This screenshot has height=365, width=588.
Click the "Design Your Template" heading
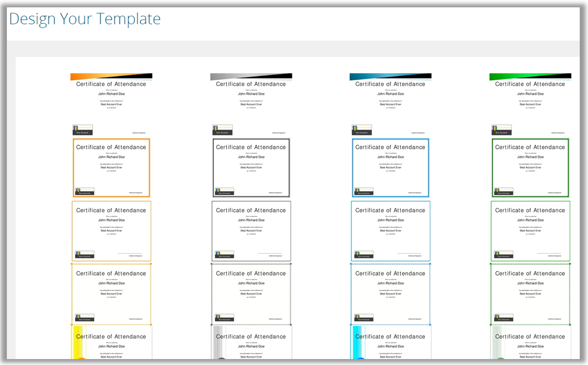click(85, 19)
